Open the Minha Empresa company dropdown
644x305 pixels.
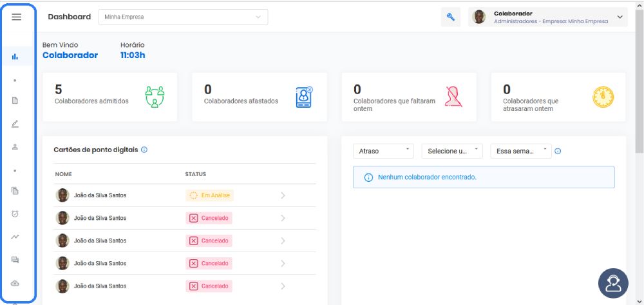click(x=183, y=17)
